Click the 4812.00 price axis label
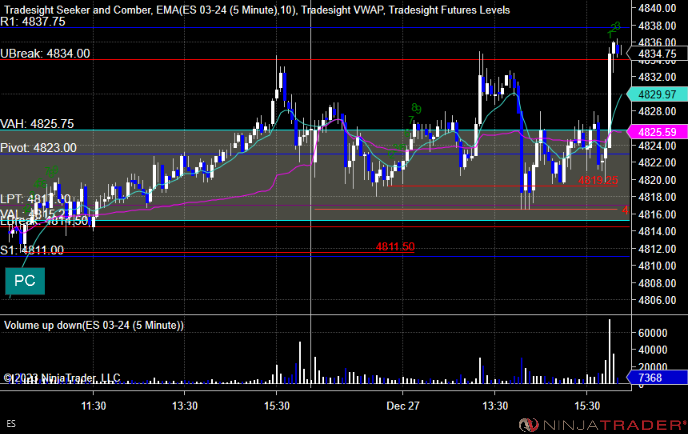The width and height of the screenshot is (688, 434). point(657,249)
